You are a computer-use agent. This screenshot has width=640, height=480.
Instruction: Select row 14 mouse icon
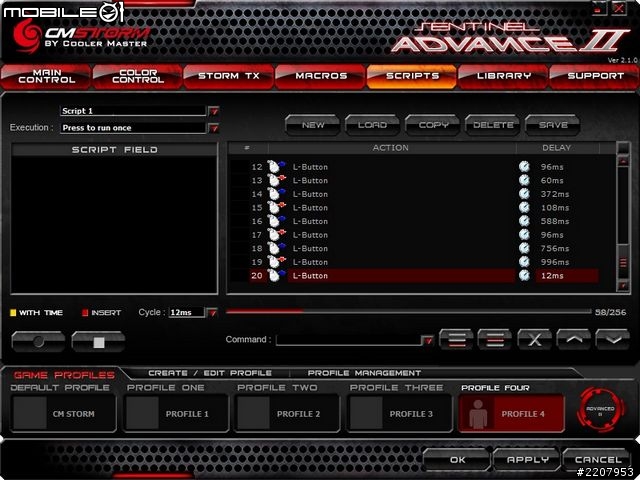pos(276,194)
